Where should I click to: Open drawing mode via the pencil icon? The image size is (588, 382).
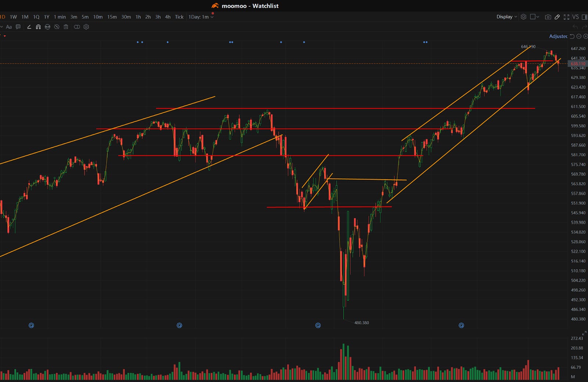(557, 17)
